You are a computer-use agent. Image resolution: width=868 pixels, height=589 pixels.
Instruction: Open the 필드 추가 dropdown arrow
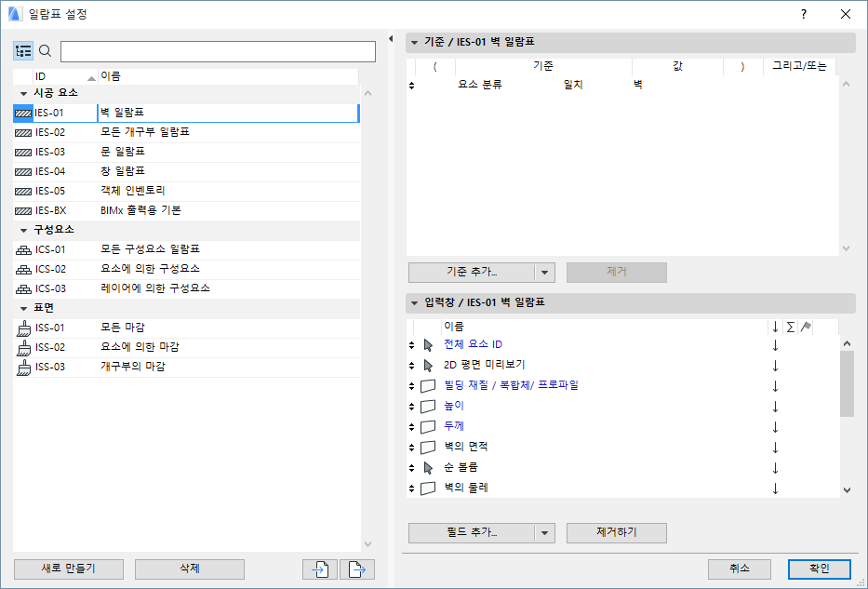[x=545, y=533]
